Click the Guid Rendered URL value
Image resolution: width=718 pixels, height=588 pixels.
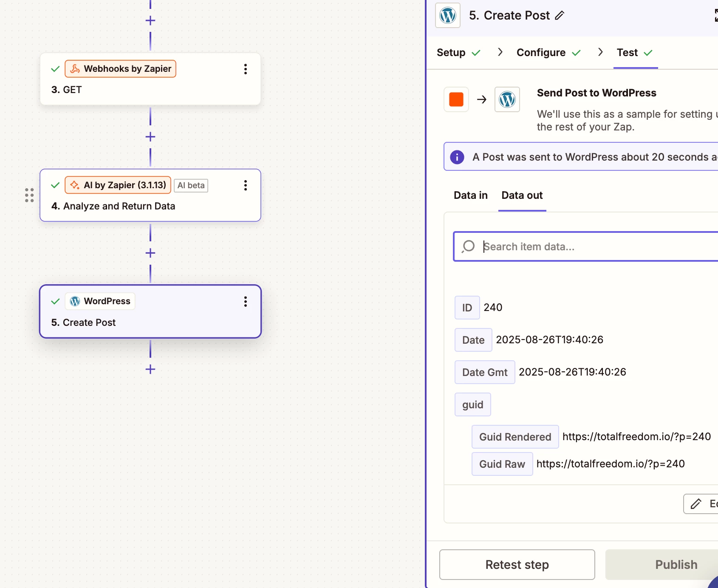tap(636, 437)
